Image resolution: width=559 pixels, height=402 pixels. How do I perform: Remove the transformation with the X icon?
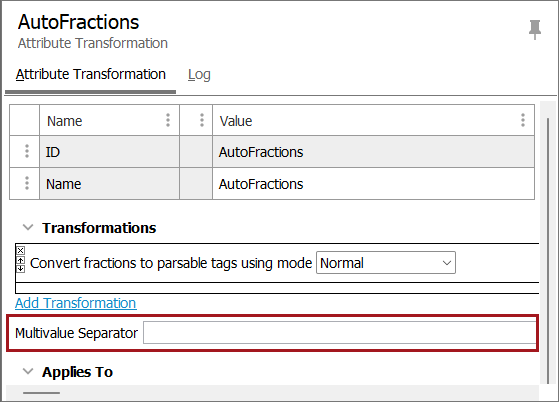click(x=21, y=251)
